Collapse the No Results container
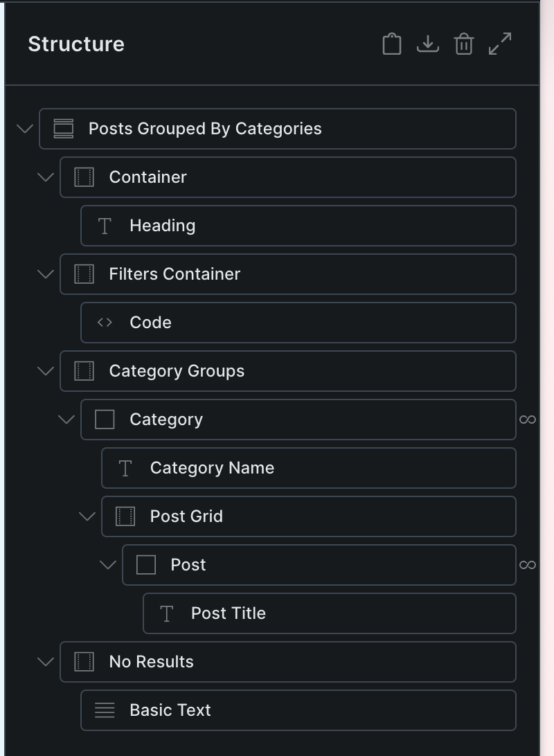Image resolution: width=554 pixels, height=756 pixels. (46, 662)
